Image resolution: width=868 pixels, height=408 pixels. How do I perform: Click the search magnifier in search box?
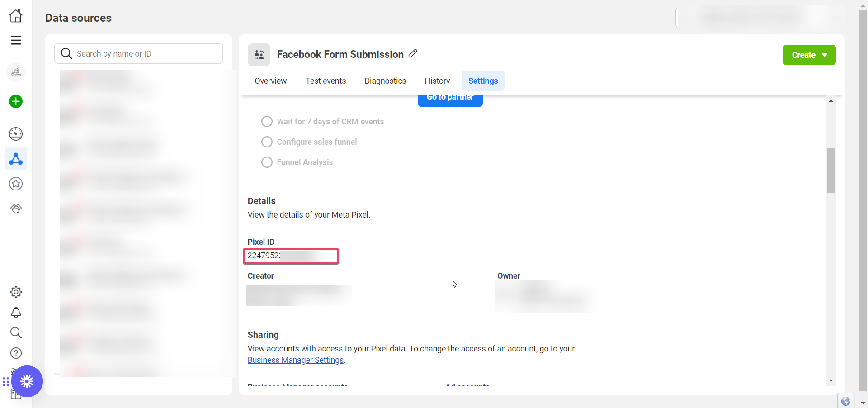66,54
